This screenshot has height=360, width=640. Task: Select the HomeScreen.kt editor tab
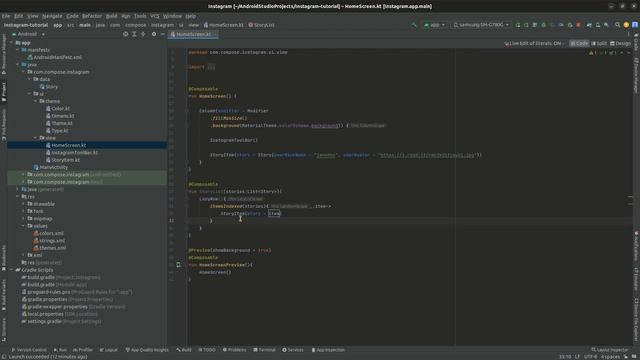pyautogui.click(x=194, y=34)
